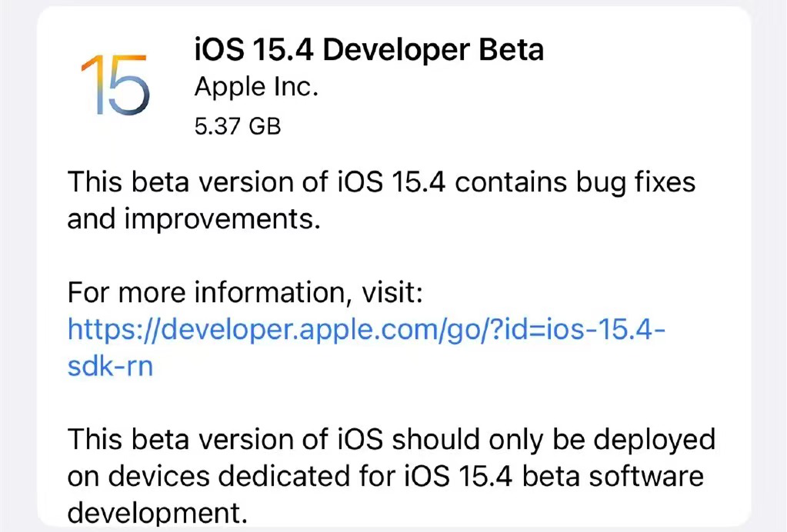787x532 pixels.
Task: Click the bug fixes description paragraph
Action: coord(382,200)
